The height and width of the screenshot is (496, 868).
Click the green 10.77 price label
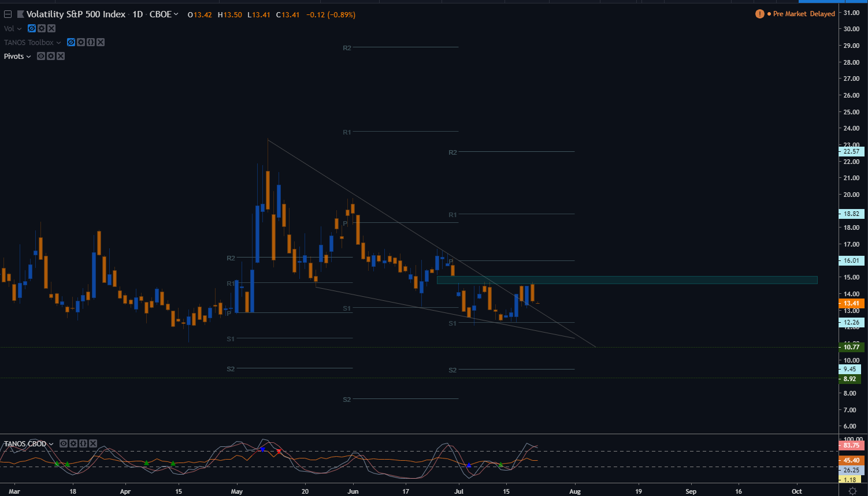[x=851, y=347]
